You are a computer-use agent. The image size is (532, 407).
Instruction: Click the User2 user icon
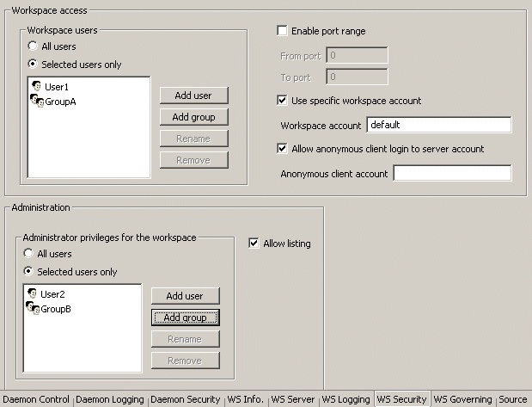32,294
